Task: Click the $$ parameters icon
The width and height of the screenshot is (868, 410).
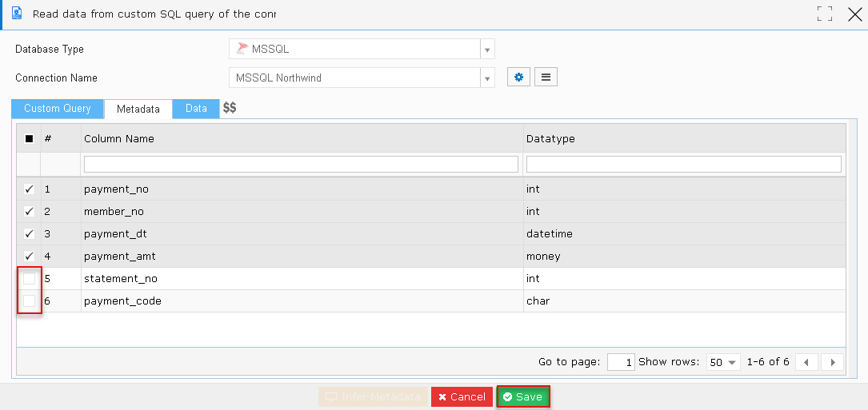Action: click(x=230, y=109)
